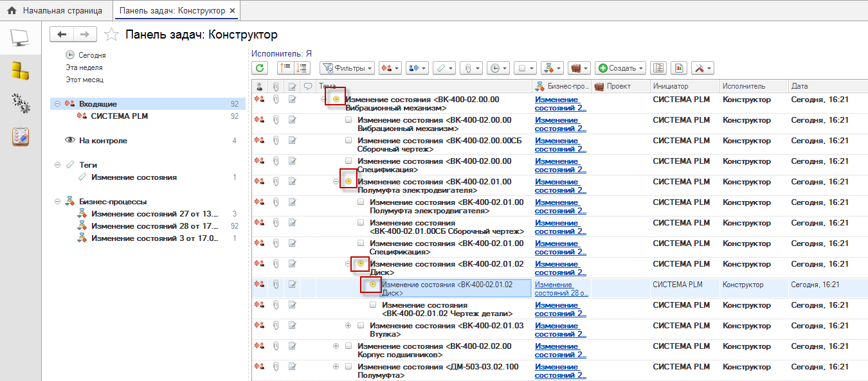
Task: Check the box for ВК-400-02.00.00СБ Сборочный чертеж
Action: tap(348, 141)
